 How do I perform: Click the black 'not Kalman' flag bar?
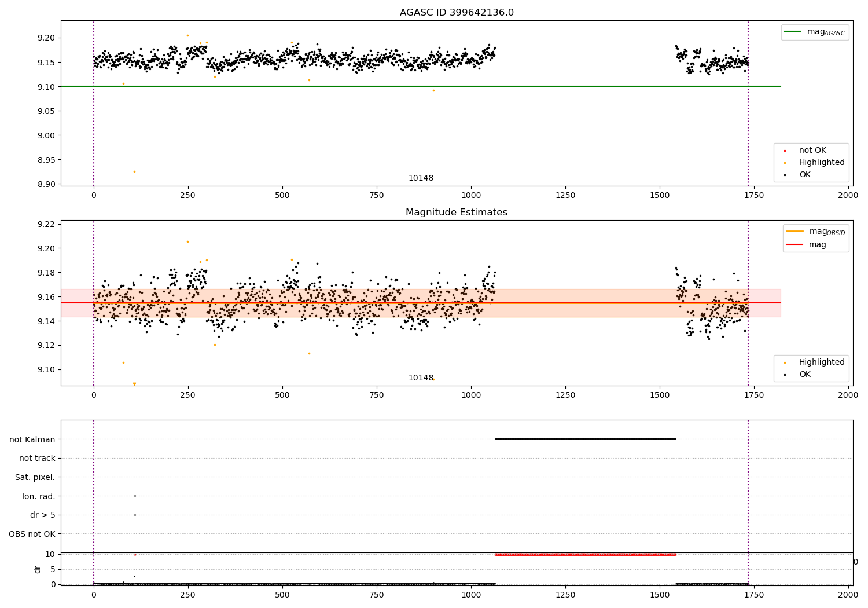tap(585, 439)
